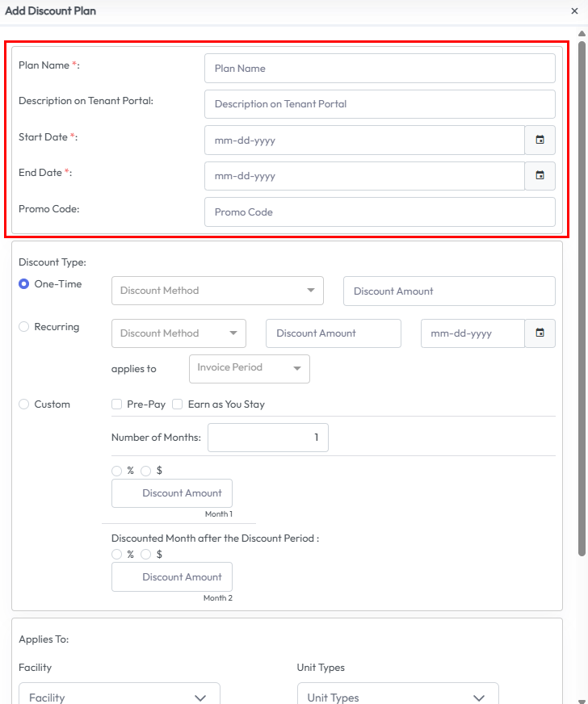Close the Add Discount Plan dialog
Image resolution: width=588 pixels, height=704 pixels.
[x=574, y=11]
